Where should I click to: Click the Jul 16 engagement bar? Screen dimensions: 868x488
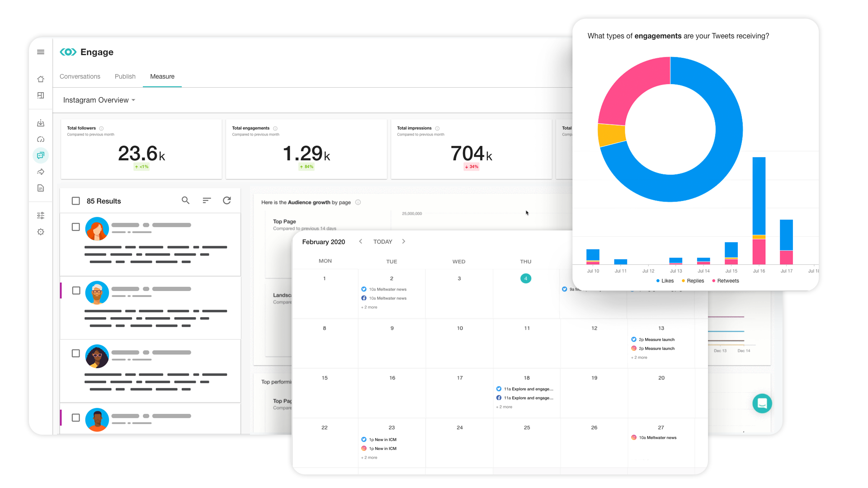[759, 211]
